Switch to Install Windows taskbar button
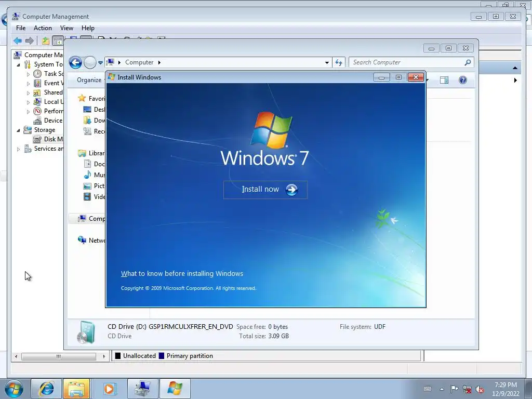The height and width of the screenshot is (399, 532). tap(175, 389)
